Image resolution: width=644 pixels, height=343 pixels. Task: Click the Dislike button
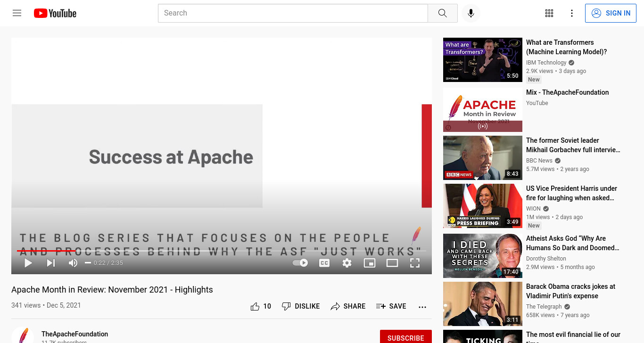(x=300, y=306)
